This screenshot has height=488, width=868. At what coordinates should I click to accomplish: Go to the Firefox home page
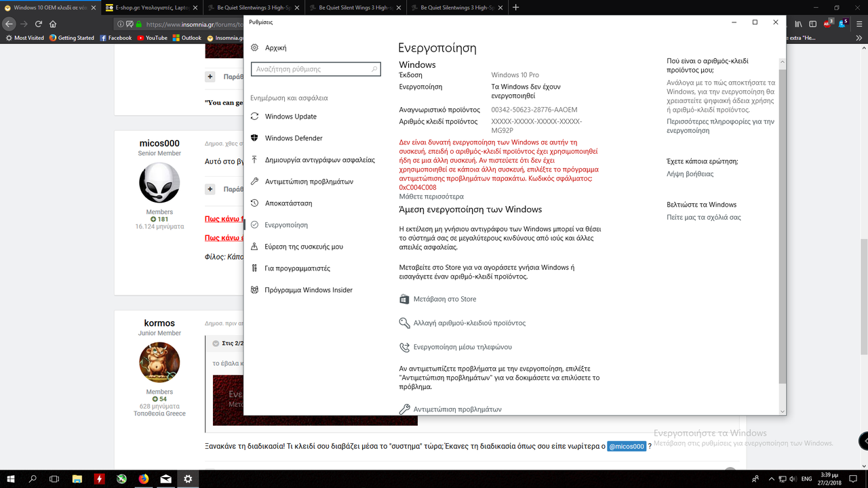coord(53,24)
